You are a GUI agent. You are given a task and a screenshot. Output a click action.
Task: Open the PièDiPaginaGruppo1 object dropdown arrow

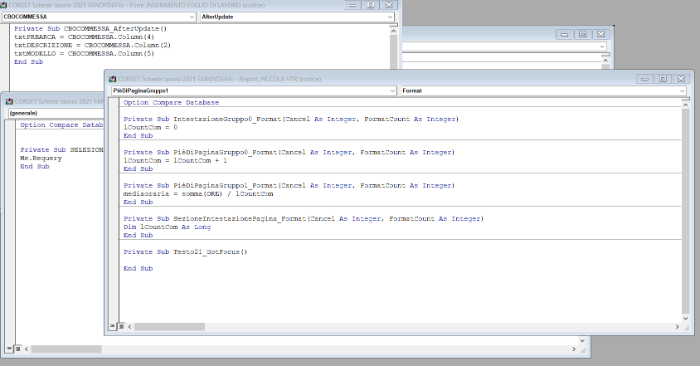coord(392,91)
